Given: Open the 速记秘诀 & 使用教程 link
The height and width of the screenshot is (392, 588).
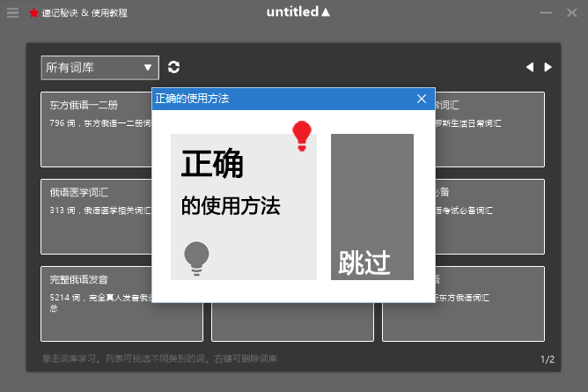Looking at the screenshot, I should tap(85, 13).
